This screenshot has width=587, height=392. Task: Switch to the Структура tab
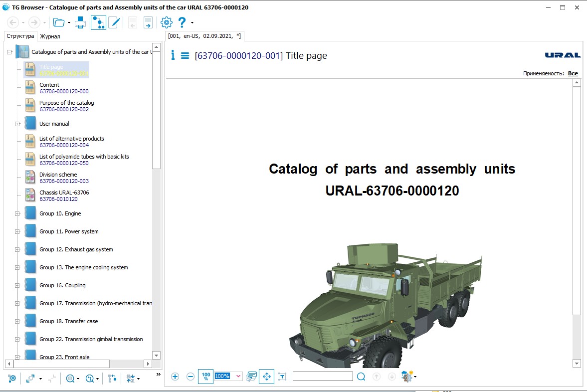coord(20,36)
